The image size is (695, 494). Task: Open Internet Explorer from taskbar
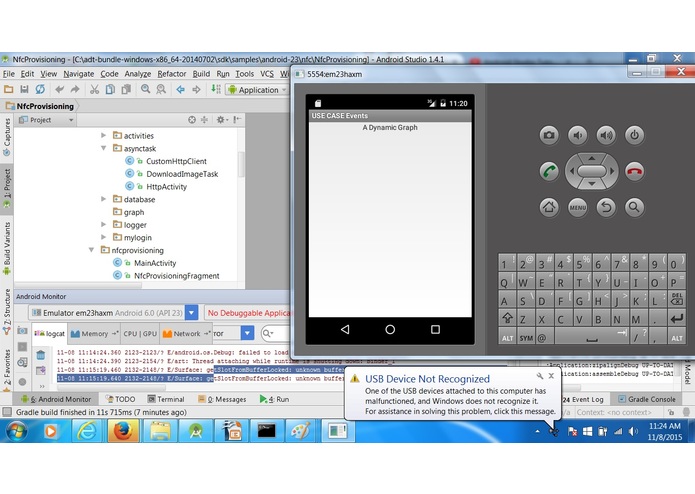(x=87, y=431)
